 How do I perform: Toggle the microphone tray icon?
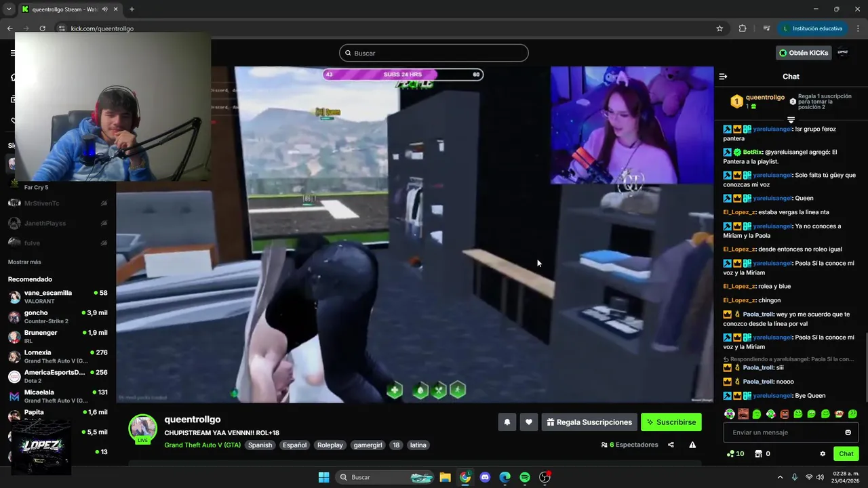tap(795, 477)
